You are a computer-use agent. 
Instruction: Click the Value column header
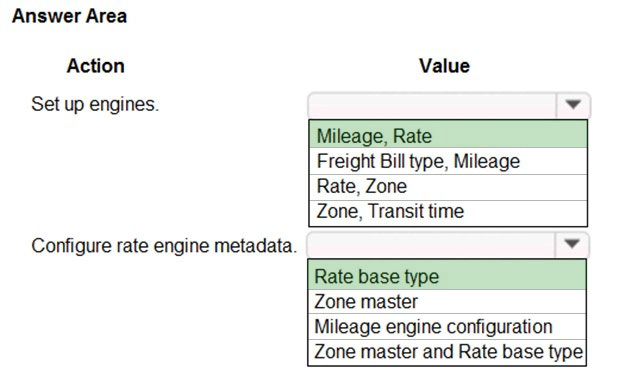tap(444, 65)
